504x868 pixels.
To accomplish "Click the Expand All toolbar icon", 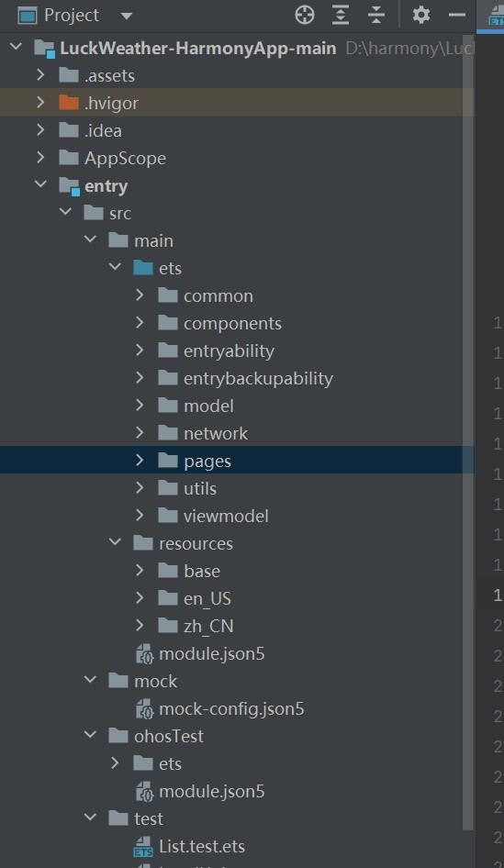I will (x=341, y=15).
